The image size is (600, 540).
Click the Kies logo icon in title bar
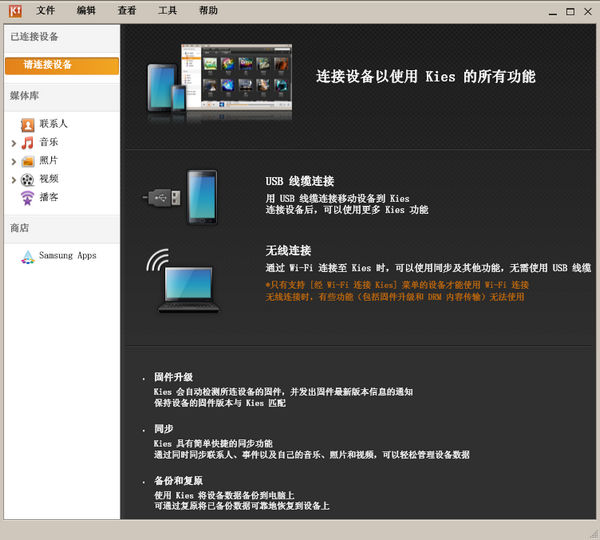(15, 11)
